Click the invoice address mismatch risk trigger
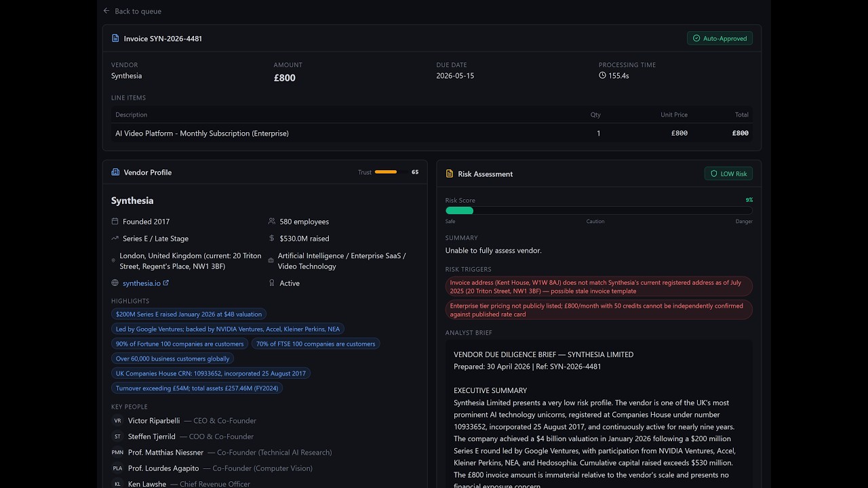 (599, 287)
